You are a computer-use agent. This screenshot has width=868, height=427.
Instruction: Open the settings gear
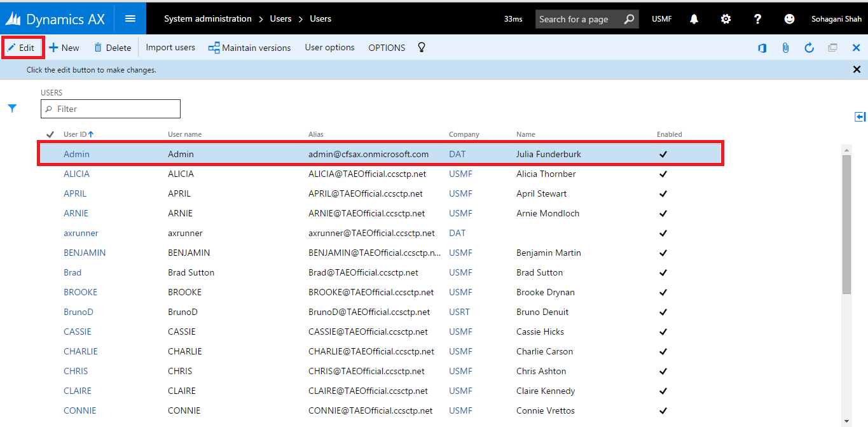(726, 19)
